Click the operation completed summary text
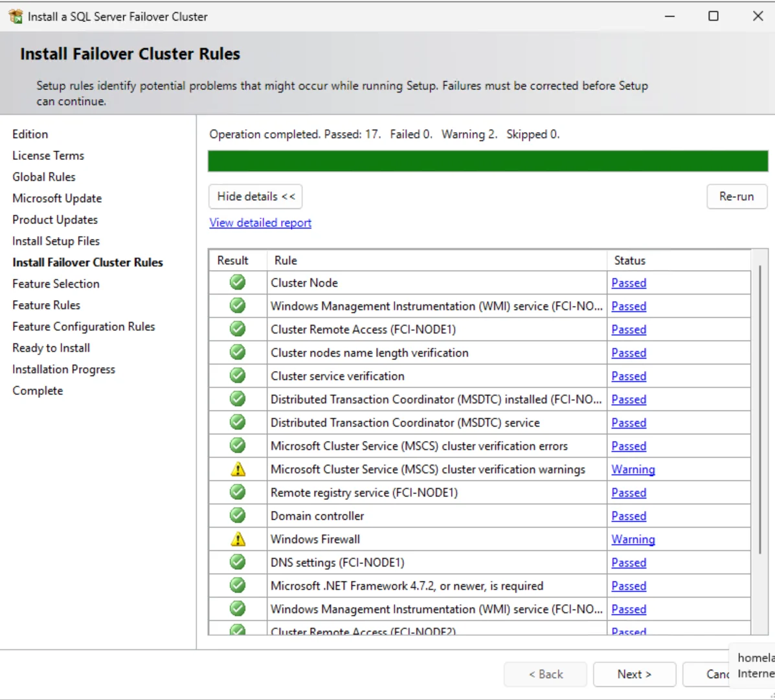 pos(385,135)
